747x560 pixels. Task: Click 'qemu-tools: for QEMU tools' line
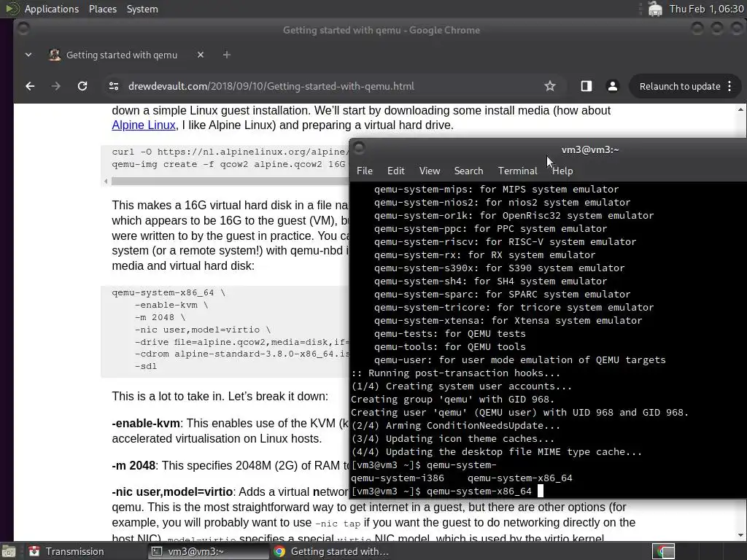449,346
